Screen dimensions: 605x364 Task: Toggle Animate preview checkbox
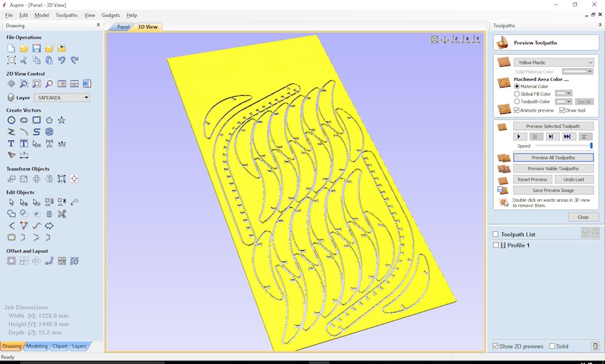517,110
